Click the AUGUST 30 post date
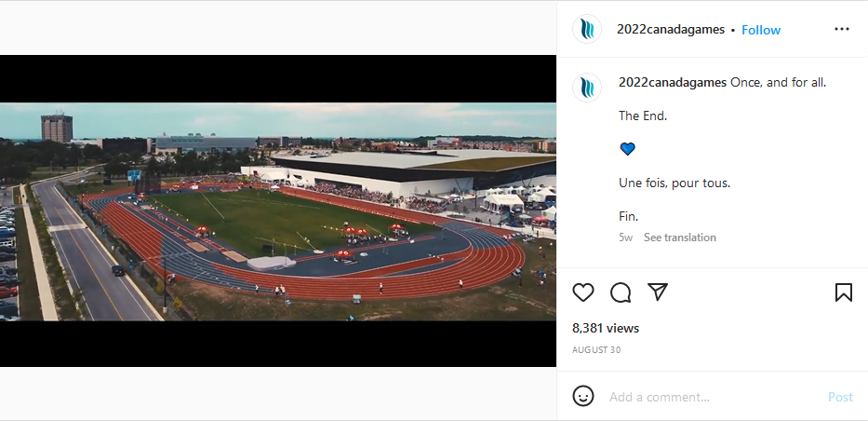Screen dimensions: 868x421 (596, 350)
